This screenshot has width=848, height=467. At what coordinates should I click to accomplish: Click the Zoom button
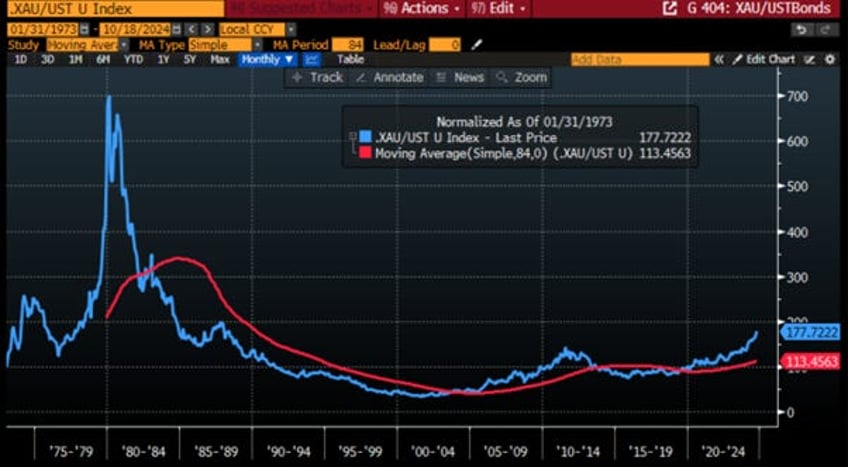(521, 78)
